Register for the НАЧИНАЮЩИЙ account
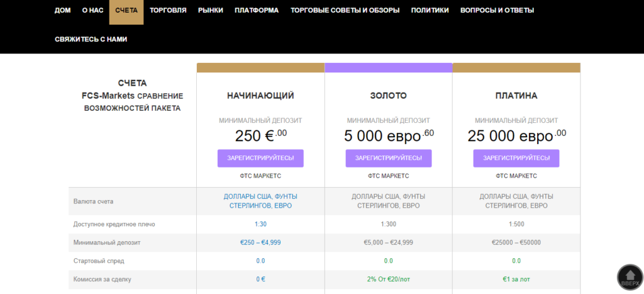The height and width of the screenshot is (294, 644). pos(260,158)
